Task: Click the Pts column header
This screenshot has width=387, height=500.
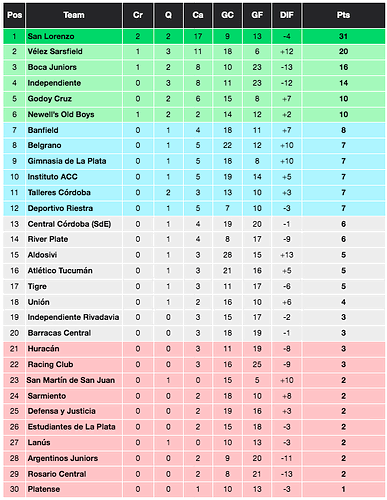Action: (x=343, y=15)
